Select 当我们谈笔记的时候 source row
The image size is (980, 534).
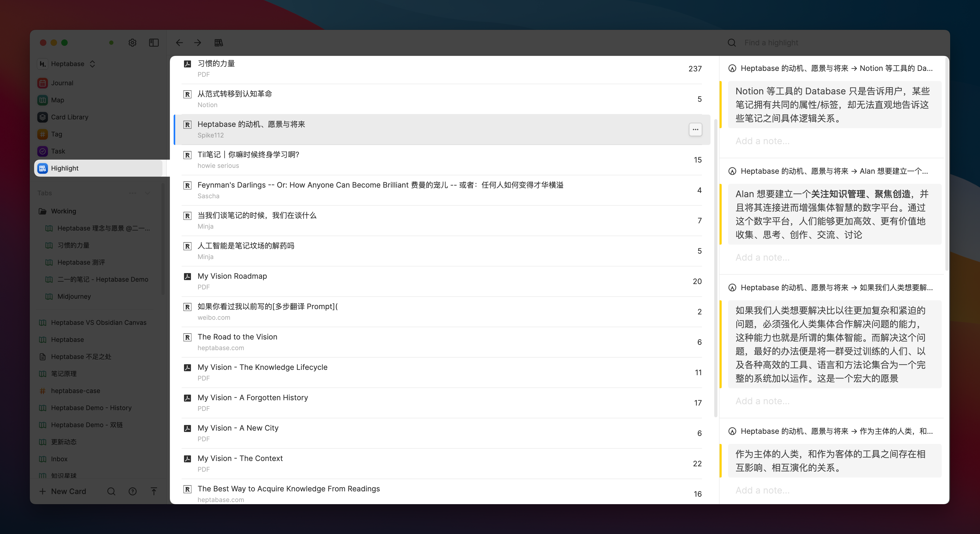(x=442, y=221)
